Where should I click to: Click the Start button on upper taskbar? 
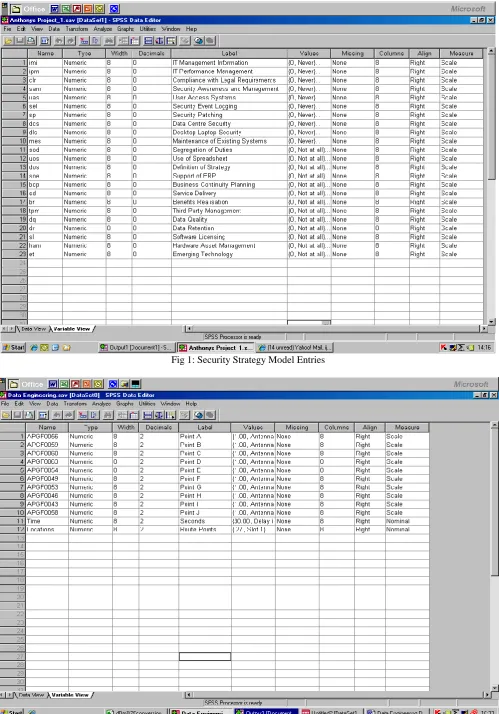[13, 347]
